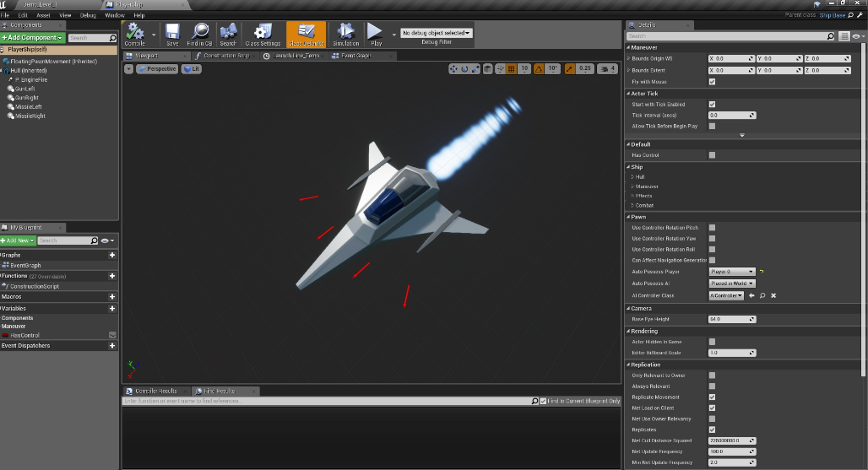Open the AI Controller Class dropdown

(x=726, y=295)
